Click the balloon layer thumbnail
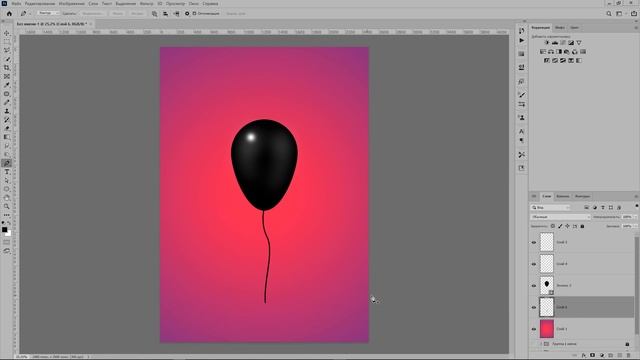Image resolution: width=640 pixels, height=360 pixels. [x=547, y=285]
